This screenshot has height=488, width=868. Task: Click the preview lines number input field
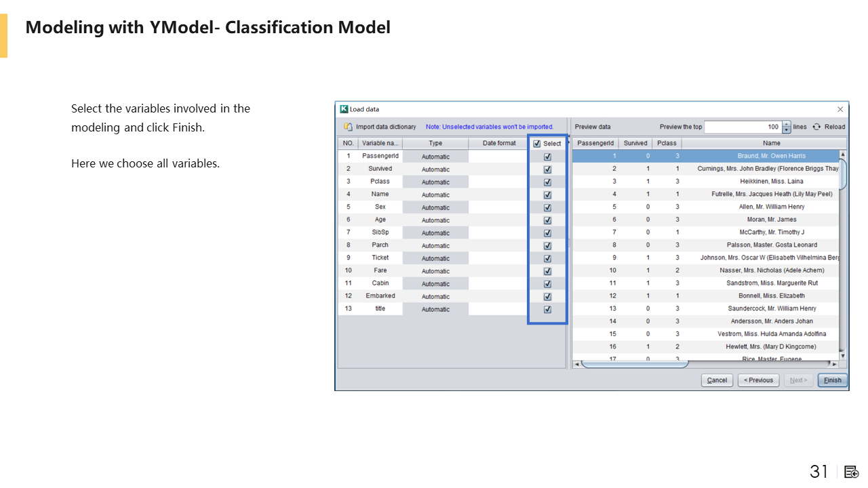pos(743,127)
